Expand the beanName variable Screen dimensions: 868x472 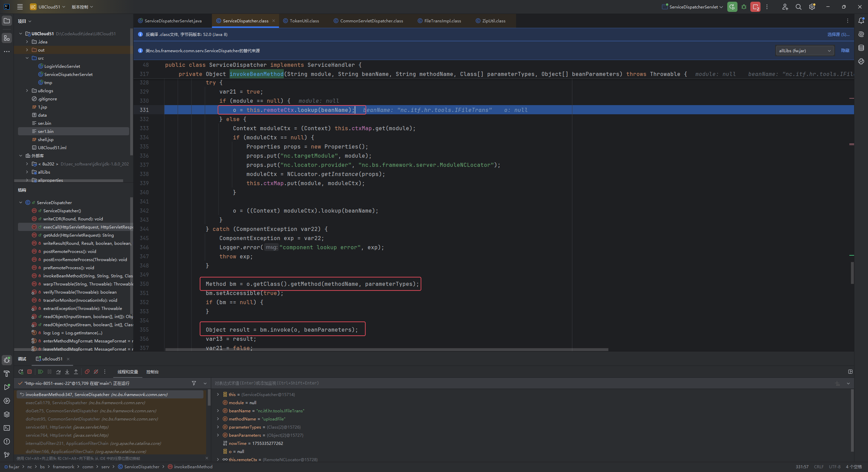click(x=218, y=411)
